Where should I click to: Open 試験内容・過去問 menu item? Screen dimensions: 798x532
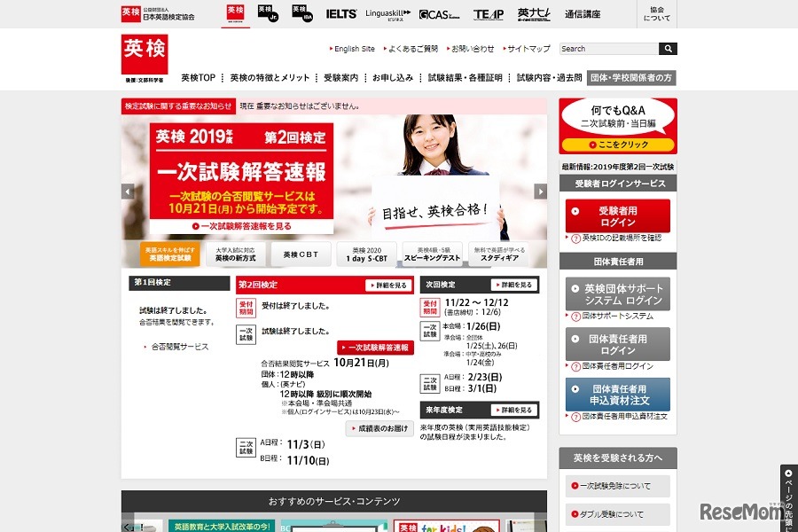(x=549, y=78)
